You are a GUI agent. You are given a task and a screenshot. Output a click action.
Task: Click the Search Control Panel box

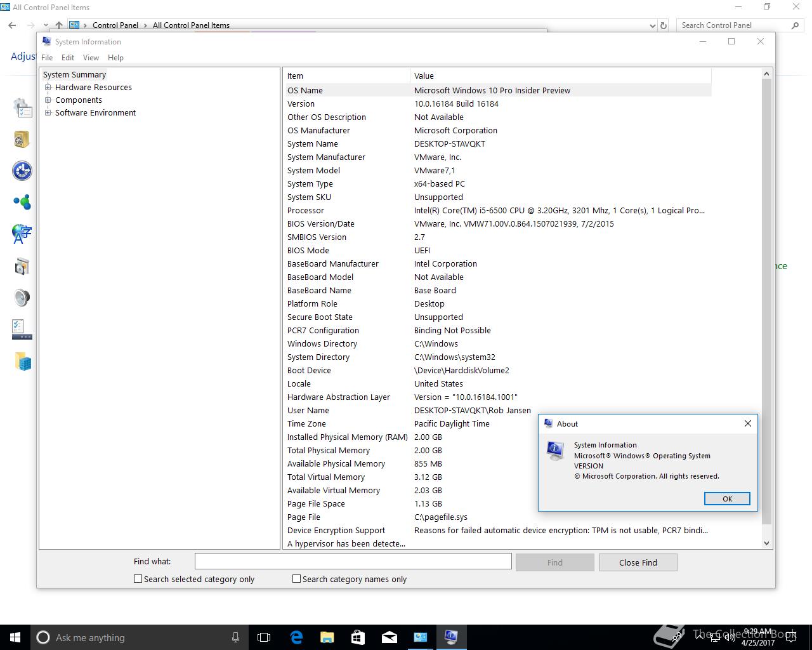pos(740,25)
